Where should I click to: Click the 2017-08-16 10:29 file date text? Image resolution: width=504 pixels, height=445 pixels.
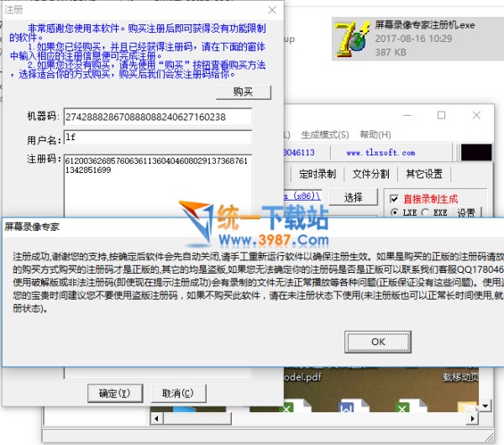pyautogui.click(x=413, y=39)
